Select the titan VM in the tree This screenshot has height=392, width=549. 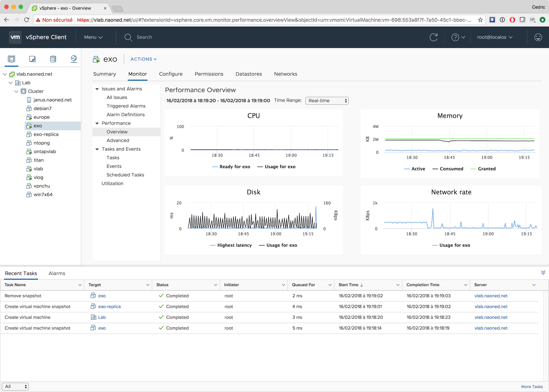click(38, 160)
